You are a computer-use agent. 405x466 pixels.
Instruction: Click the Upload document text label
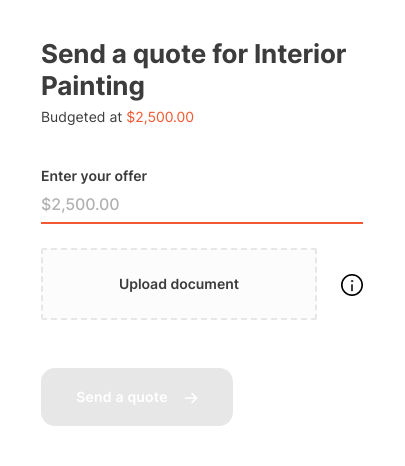click(x=179, y=284)
